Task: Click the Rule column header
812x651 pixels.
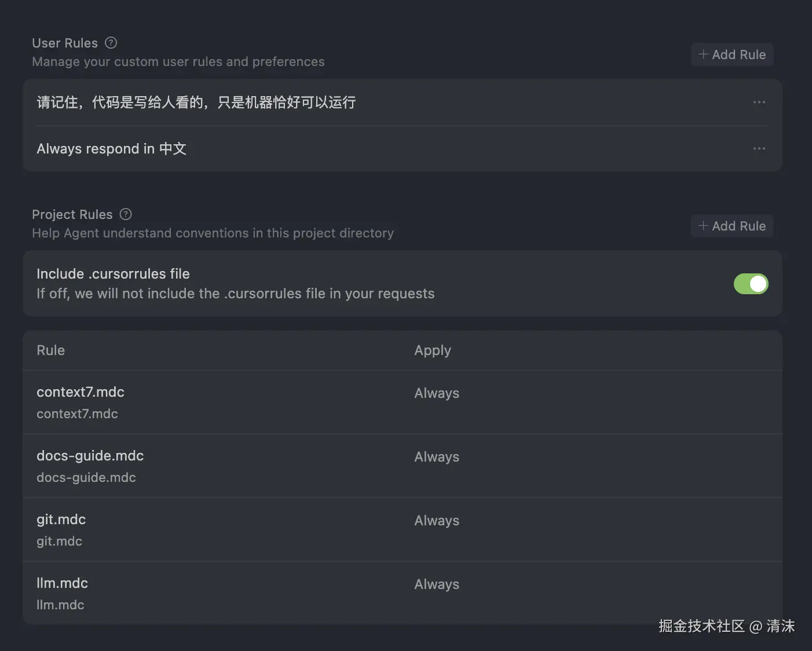Action: click(50, 350)
